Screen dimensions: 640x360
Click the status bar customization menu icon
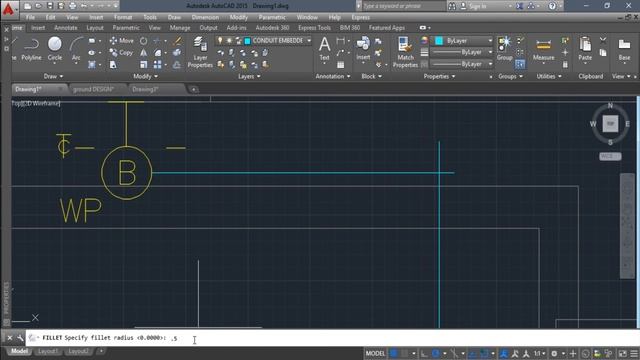tap(634, 353)
